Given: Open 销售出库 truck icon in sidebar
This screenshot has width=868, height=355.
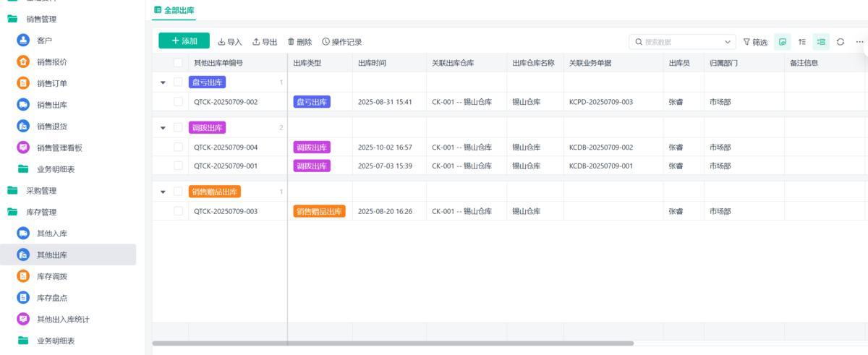Looking at the screenshot, I should click(x=23, y=105).
